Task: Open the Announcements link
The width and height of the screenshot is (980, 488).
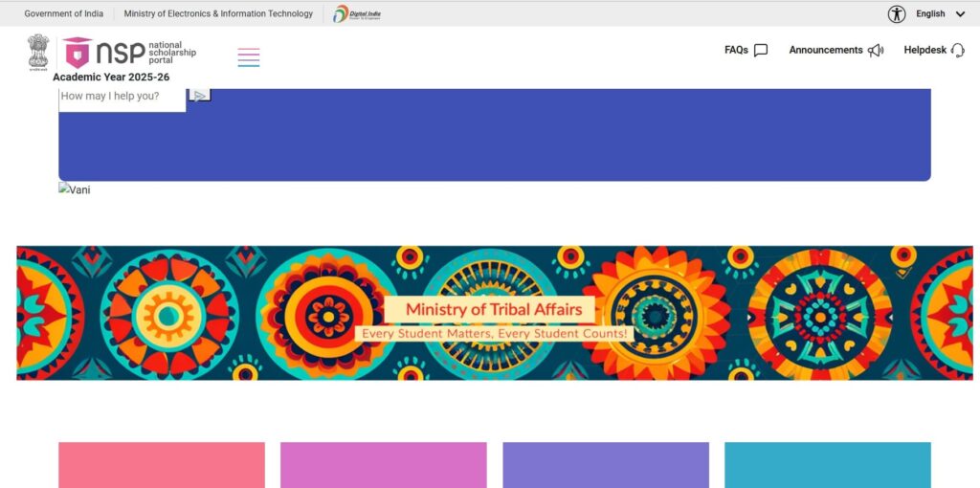Action: coord(826,50)
